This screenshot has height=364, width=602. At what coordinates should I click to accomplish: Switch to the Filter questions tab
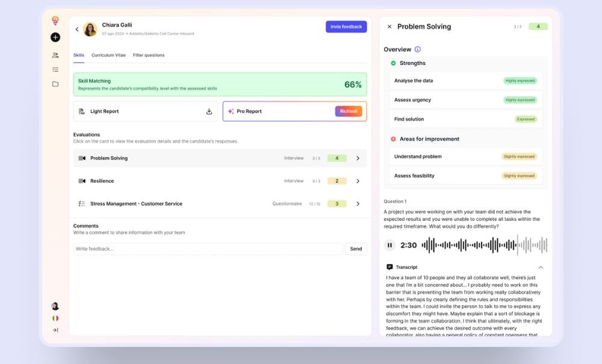(x=149, y=55)
